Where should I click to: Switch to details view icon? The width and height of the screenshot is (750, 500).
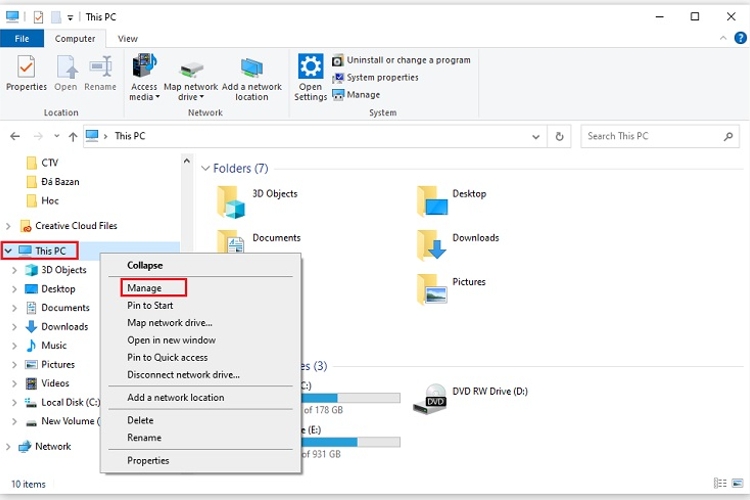(x=720, y=484)
